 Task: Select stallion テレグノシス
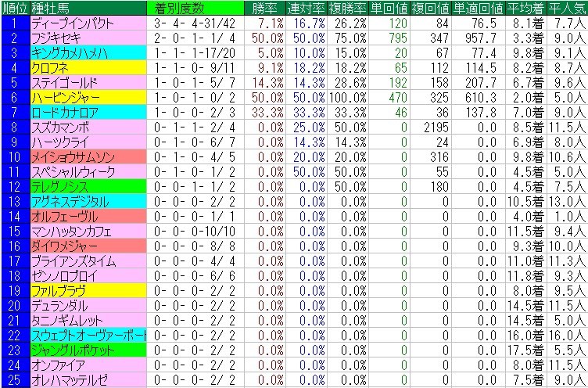click(x=88, y=187)
